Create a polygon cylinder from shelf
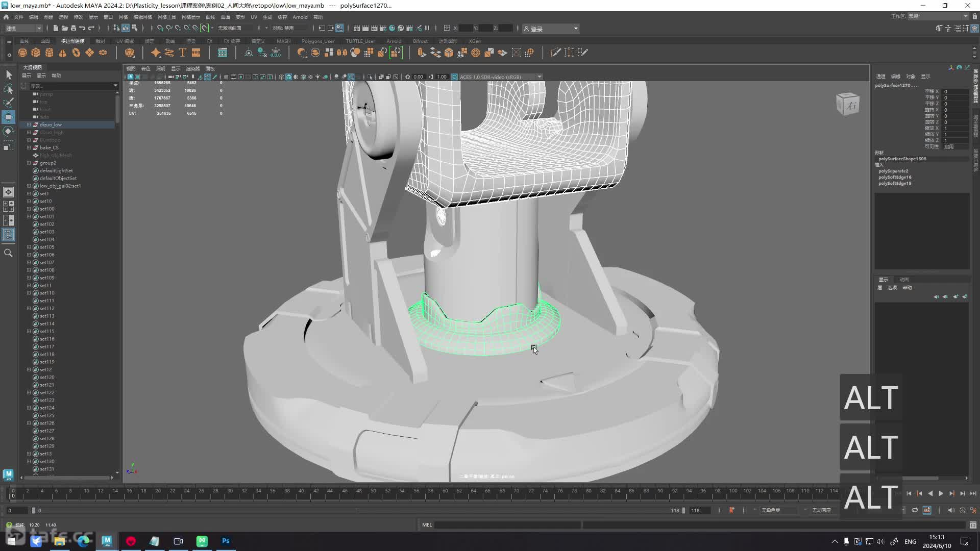 [x=49, y=53]
